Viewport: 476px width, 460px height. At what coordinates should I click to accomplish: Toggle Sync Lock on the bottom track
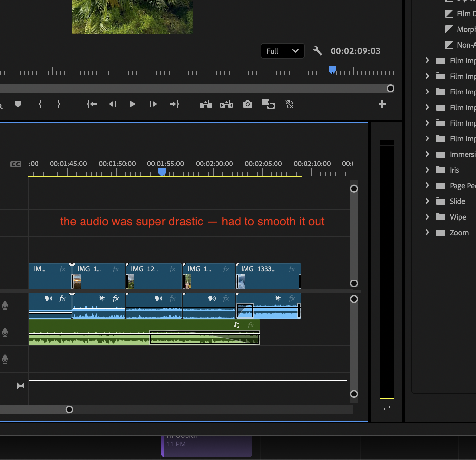[x=21, y=385]
